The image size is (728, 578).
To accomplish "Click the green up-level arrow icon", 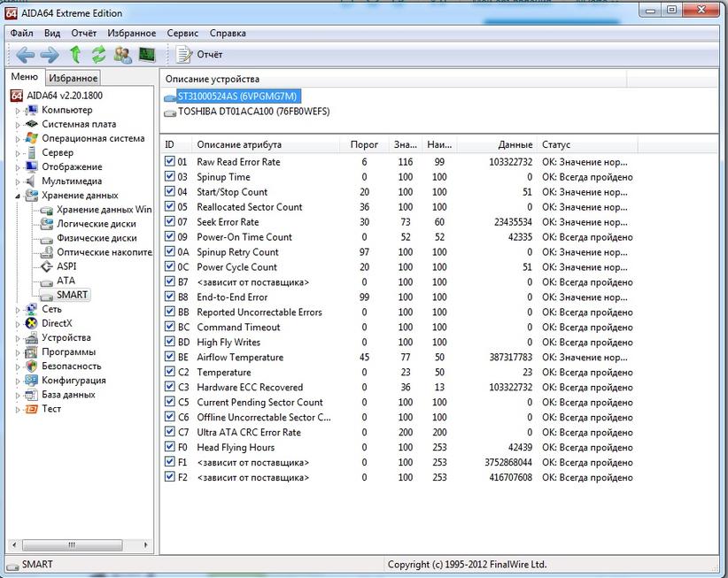I will [75, 55].
